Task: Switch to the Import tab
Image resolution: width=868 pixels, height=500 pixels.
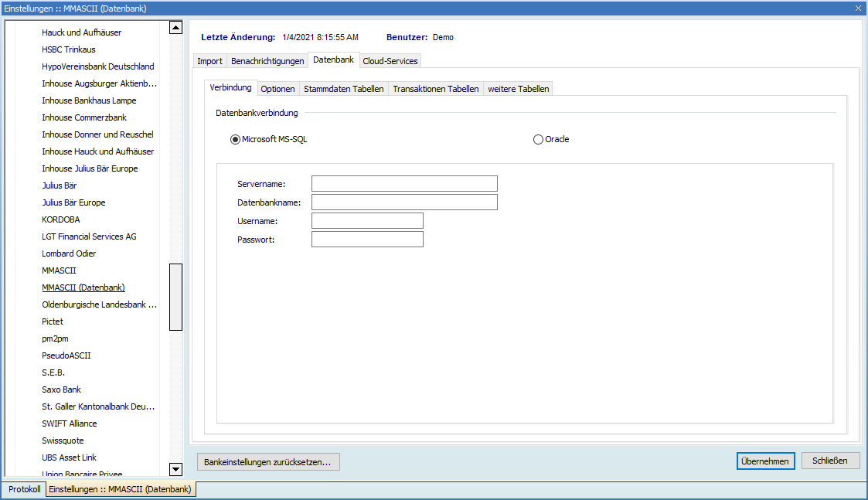Action: coord(209,61)
